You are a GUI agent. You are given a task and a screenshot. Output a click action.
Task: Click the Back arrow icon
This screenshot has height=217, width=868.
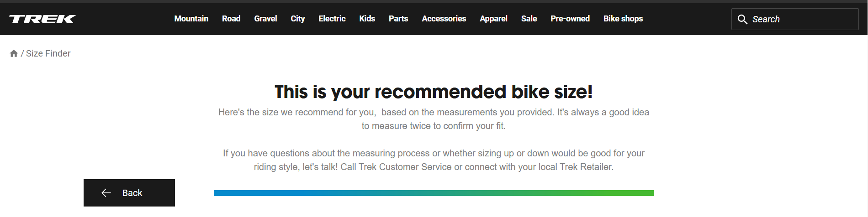106,193
